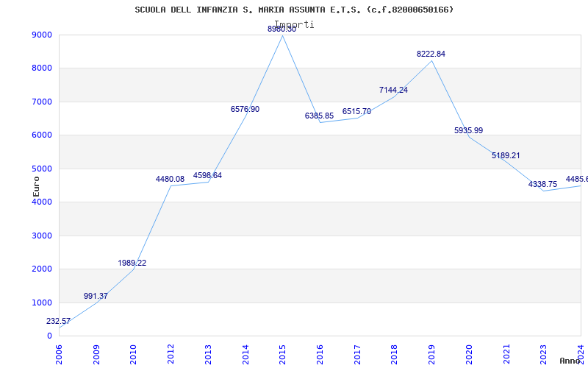This screenshot has width=588, height=368.
Task: Select the 232.57 value label
Action: tap(58, 322)
